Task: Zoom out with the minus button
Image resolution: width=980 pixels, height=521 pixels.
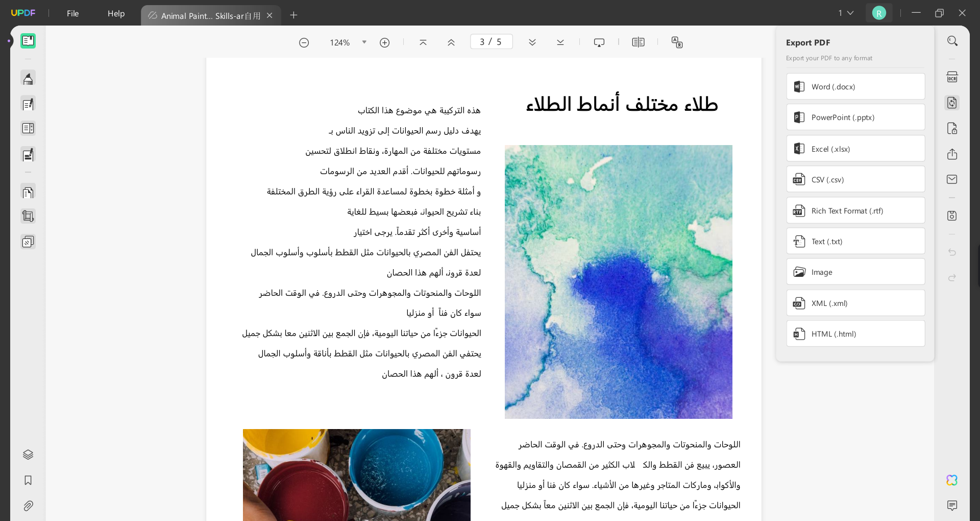Action: click(x=304, y=42)
